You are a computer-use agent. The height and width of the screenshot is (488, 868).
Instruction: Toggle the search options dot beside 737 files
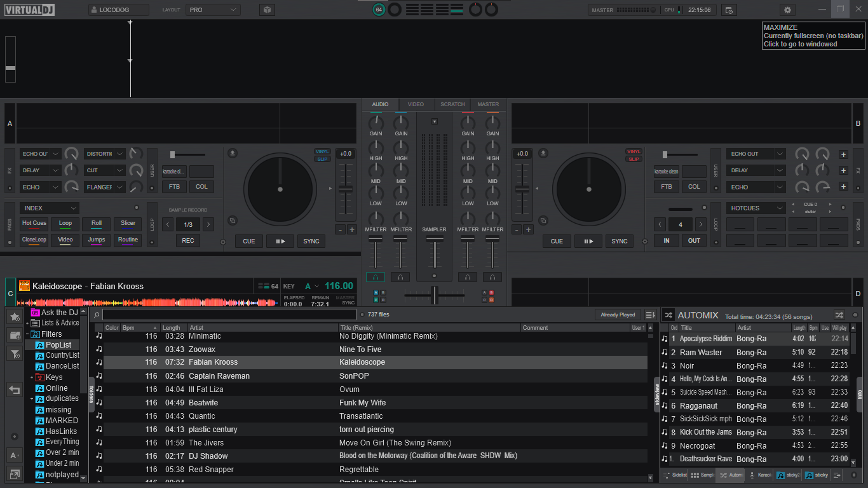click(x=362, y=315)
